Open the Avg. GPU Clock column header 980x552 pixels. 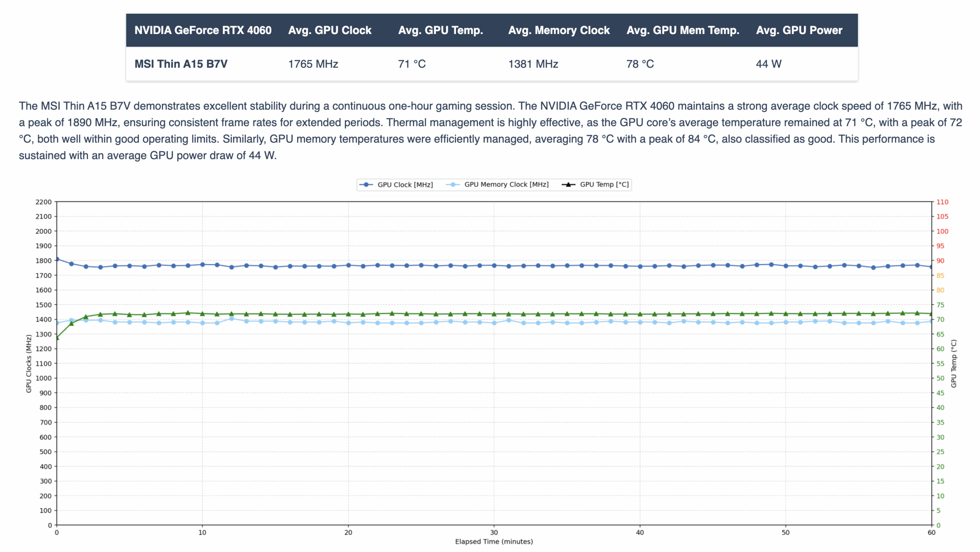pos(330,30)
